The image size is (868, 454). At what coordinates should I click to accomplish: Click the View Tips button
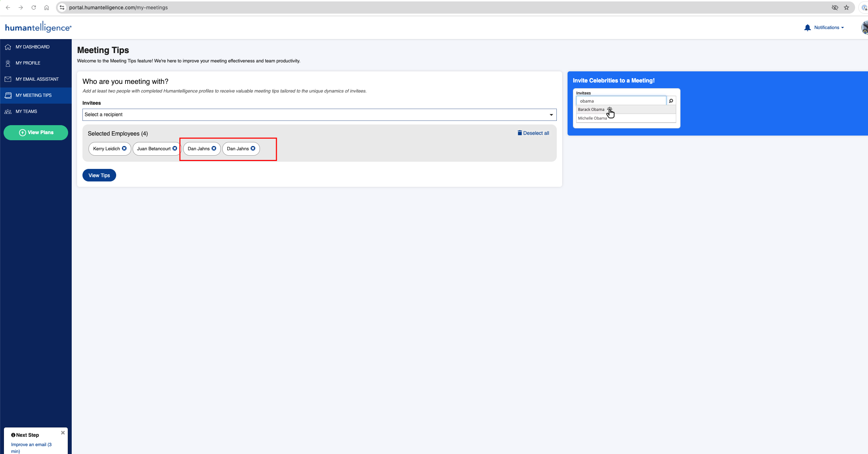99,175
